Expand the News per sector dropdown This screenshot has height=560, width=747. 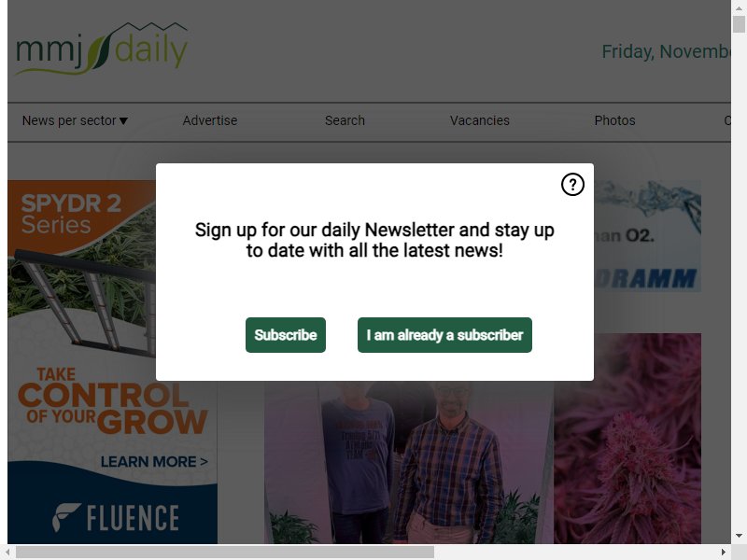pyautogui.click(x=75, y=121)
